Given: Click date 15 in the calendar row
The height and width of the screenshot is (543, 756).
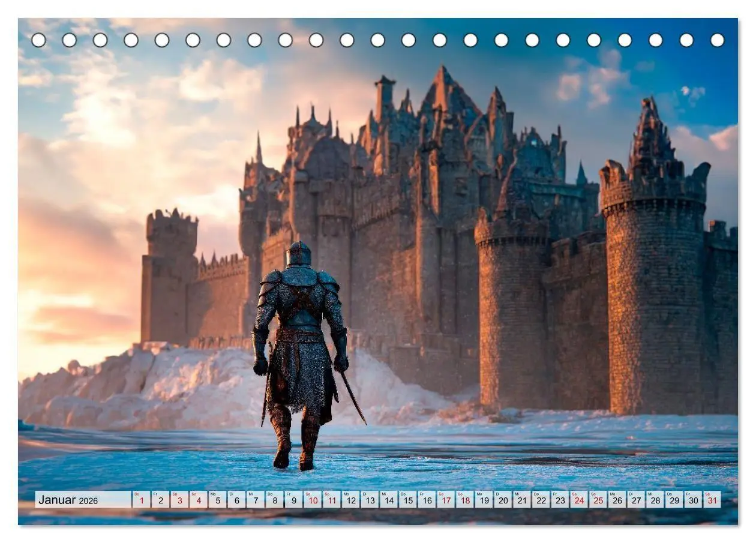Looking at the screenshot, I should pyautogui.click(x=407, y=500).
